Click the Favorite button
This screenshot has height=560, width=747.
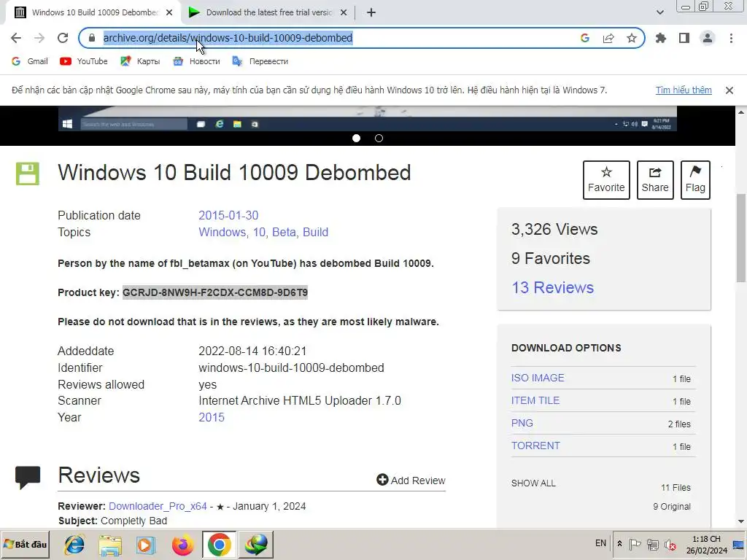coord(606,180)
